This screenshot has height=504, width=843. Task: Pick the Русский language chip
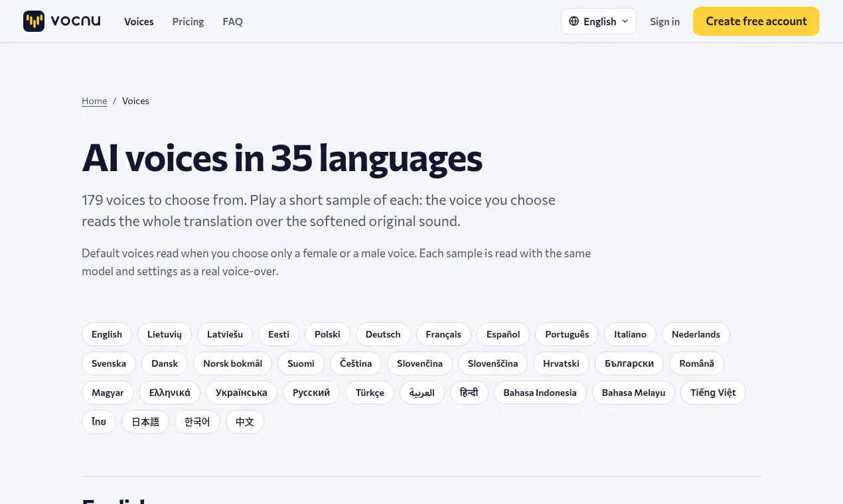(311, 393)
